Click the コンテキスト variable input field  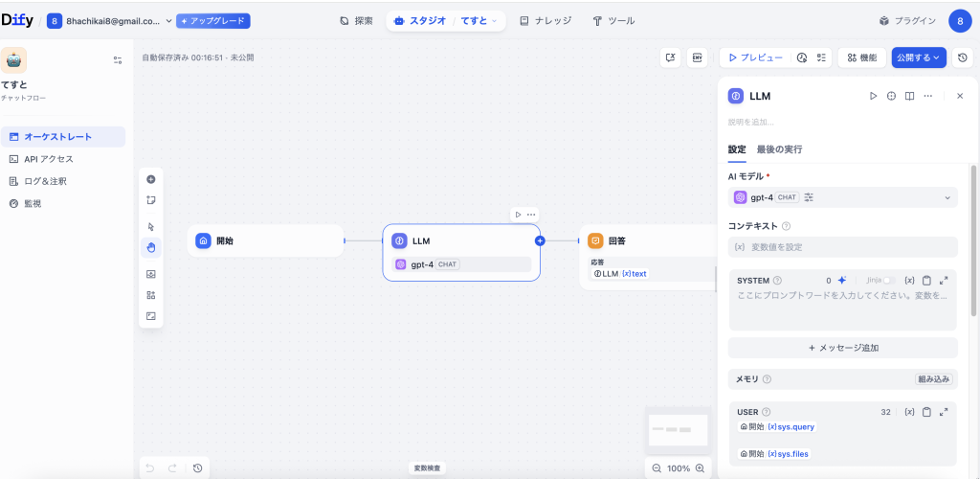(x=842, y=247)
